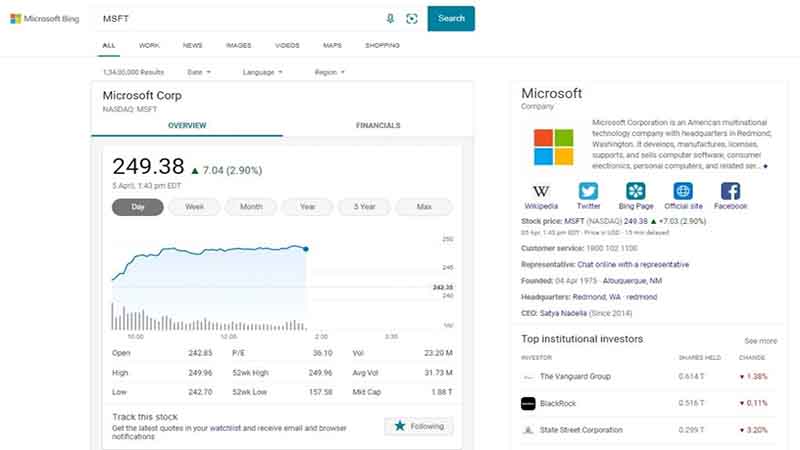
Task: Select the 5 Year chart range
Action: click(x=364, y=207)
